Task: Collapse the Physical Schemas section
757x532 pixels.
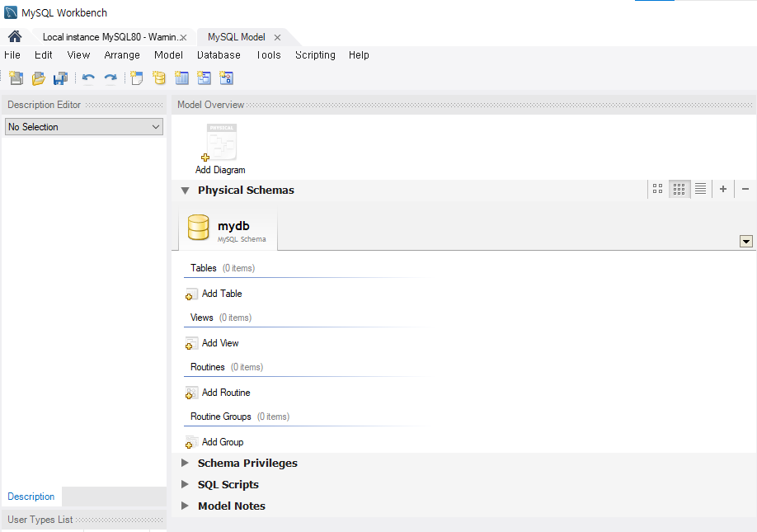Action: point(185,191)
